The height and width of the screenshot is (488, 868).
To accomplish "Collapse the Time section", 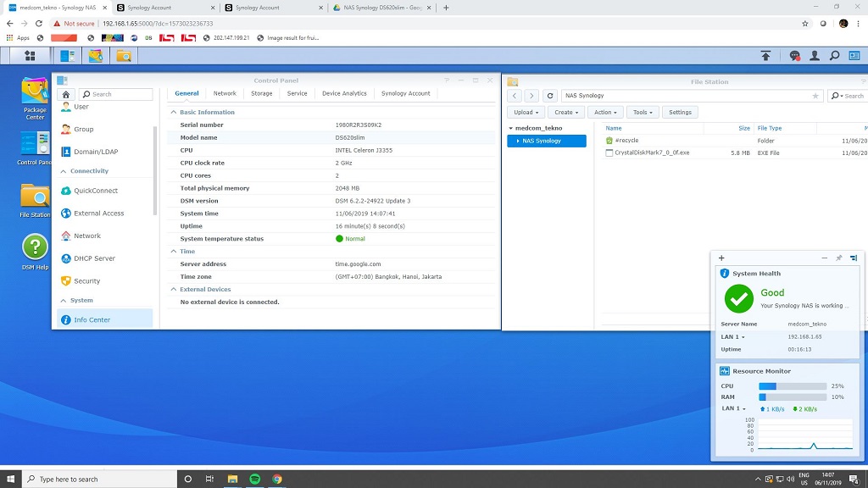I will (173, 252).
